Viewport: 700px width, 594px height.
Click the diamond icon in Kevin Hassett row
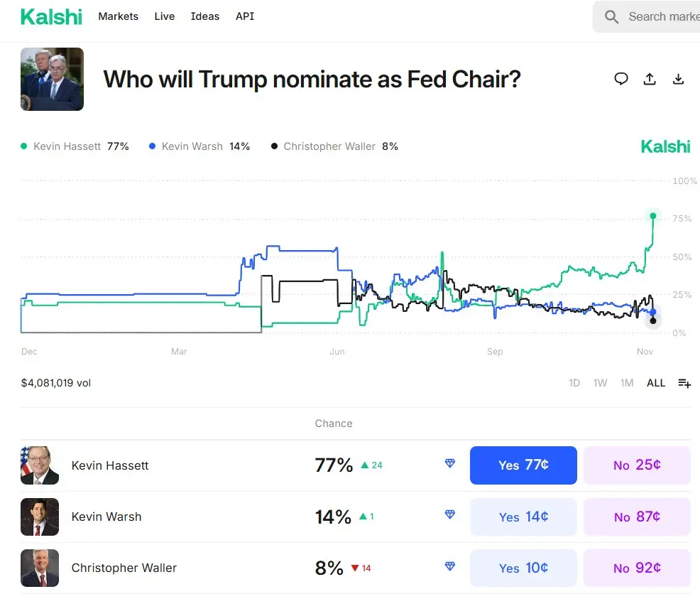point(449,463)
